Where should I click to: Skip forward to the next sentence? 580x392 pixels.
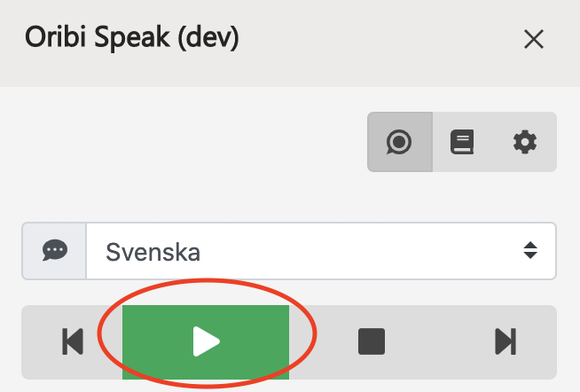[x=506, y=342]
